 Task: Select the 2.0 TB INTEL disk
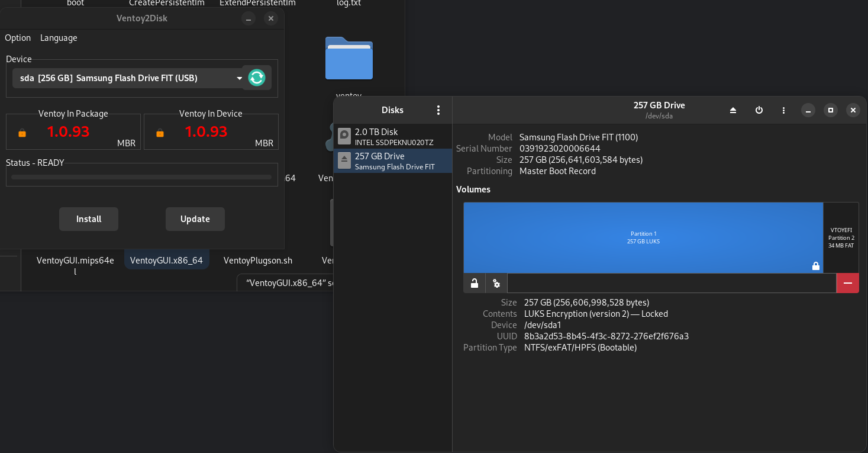pyautogui.click(x=392, y=136)
